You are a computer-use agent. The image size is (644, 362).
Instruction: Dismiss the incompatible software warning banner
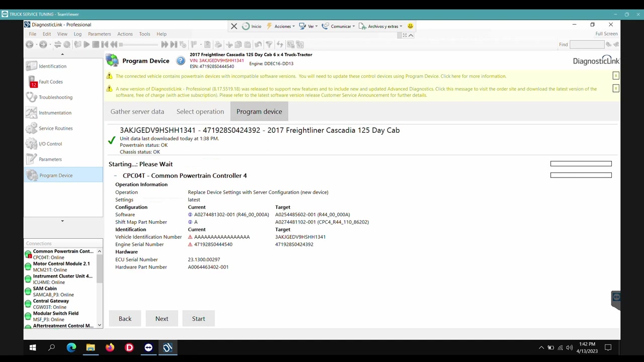[x=615, y=75]
